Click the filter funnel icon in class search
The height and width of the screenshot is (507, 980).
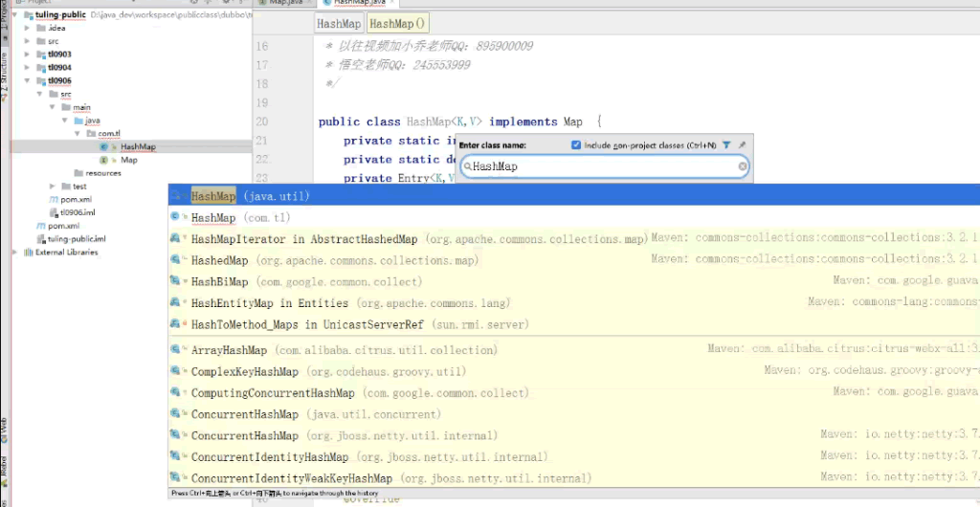(x=726, y=145)
